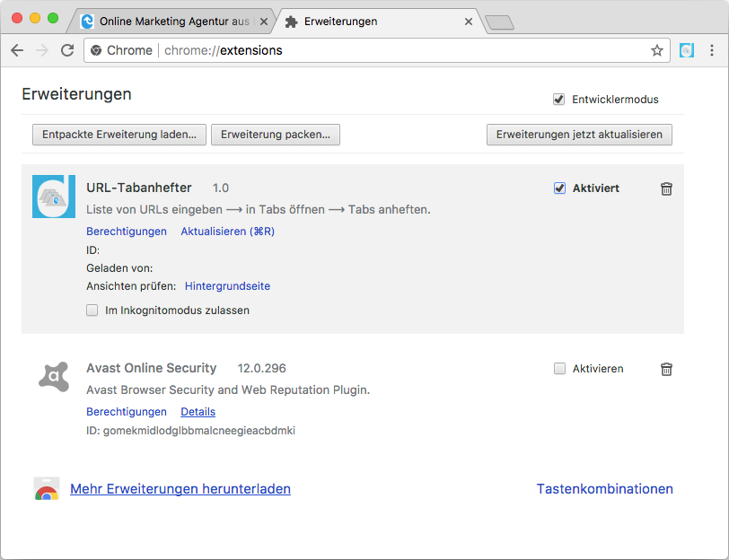The width and height of the screenshot is (729, 560).
Task: Uncheck Aktiviert for URL-Tabanhefter
Action: 559,188
